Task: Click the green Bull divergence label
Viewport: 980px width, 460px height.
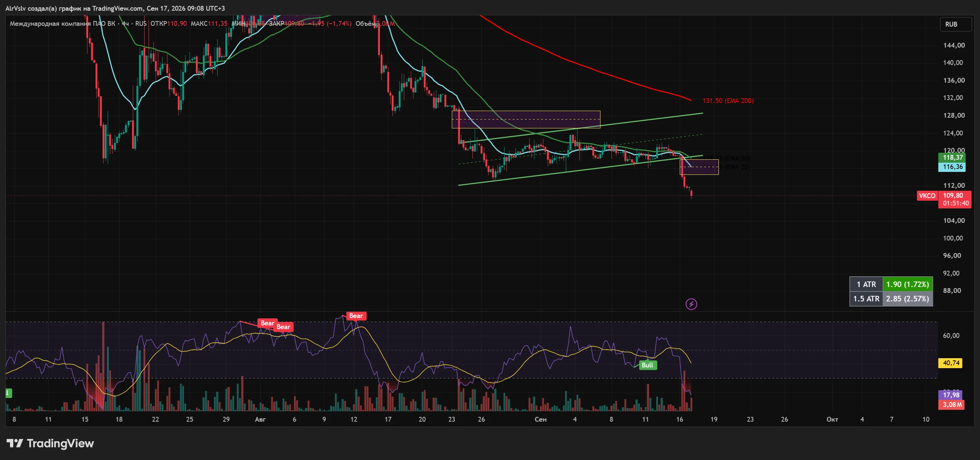Action: pos(648,365)
